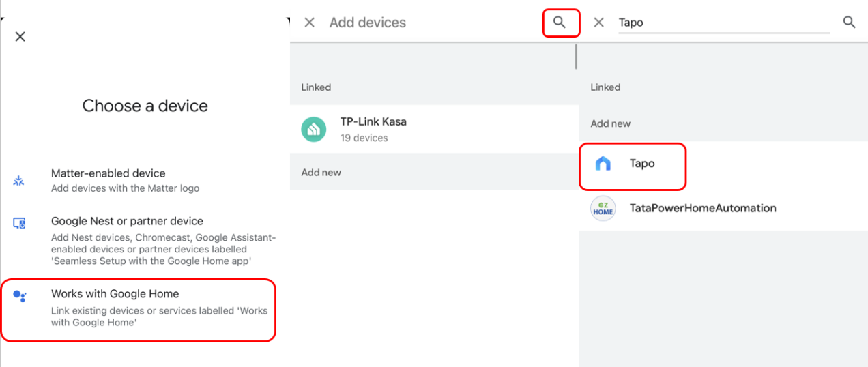The image size is (868, 367).
Task: Select Works with Google Home option
Action: point(115,294)
